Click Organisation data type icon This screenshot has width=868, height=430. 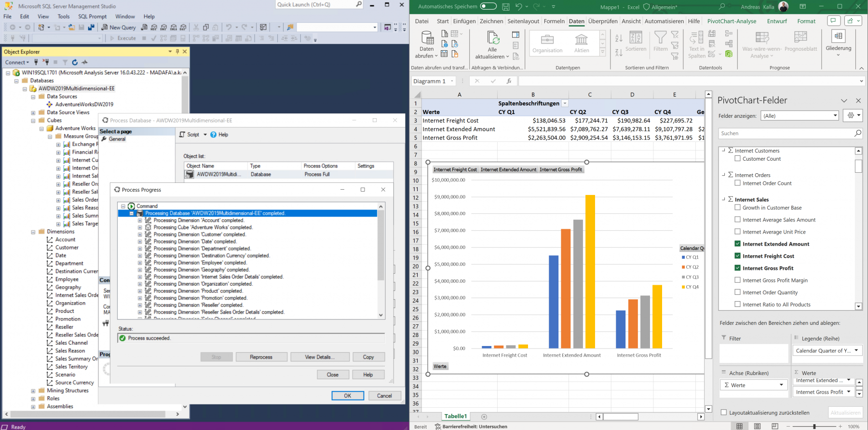tap(547, 40)
